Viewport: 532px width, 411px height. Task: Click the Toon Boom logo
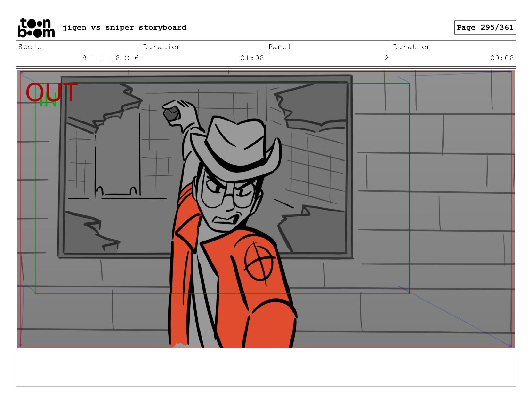[x=36, y=27]
